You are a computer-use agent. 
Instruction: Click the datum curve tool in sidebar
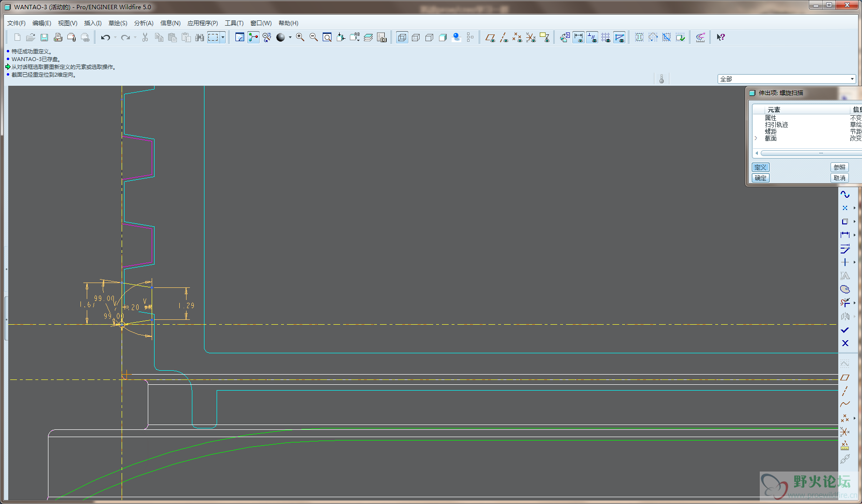[845, 404]
